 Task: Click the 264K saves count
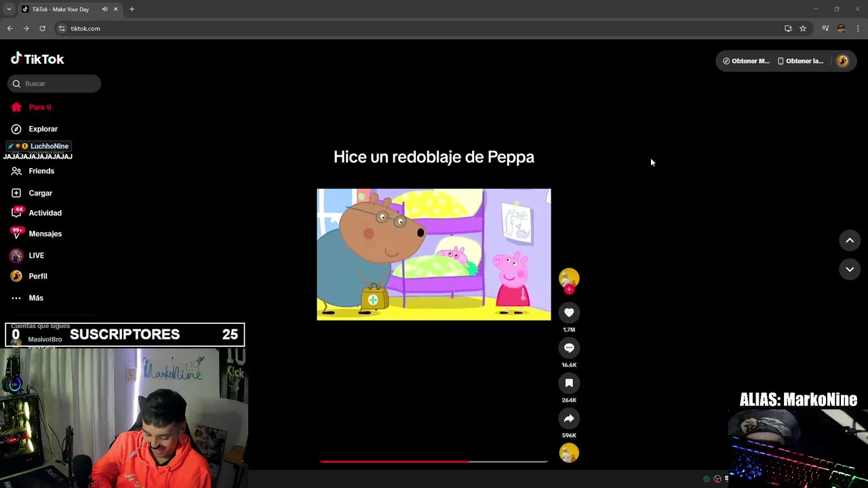coord(569,401)
